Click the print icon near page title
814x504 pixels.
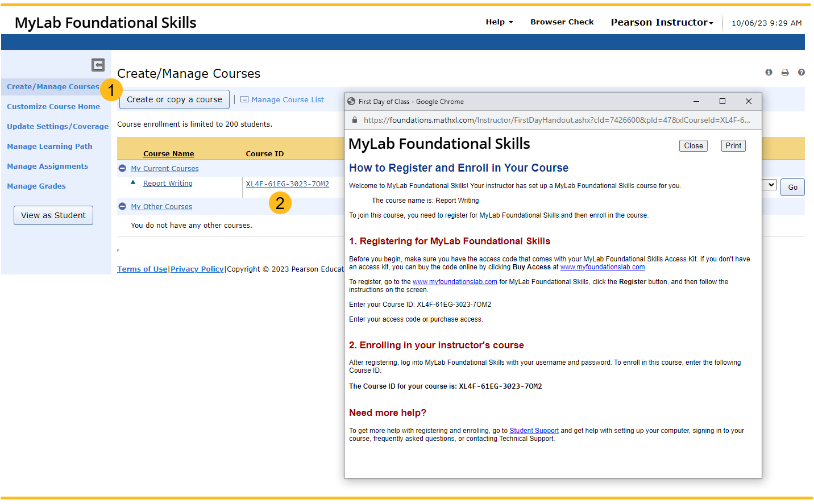click(x=785, y=72)
